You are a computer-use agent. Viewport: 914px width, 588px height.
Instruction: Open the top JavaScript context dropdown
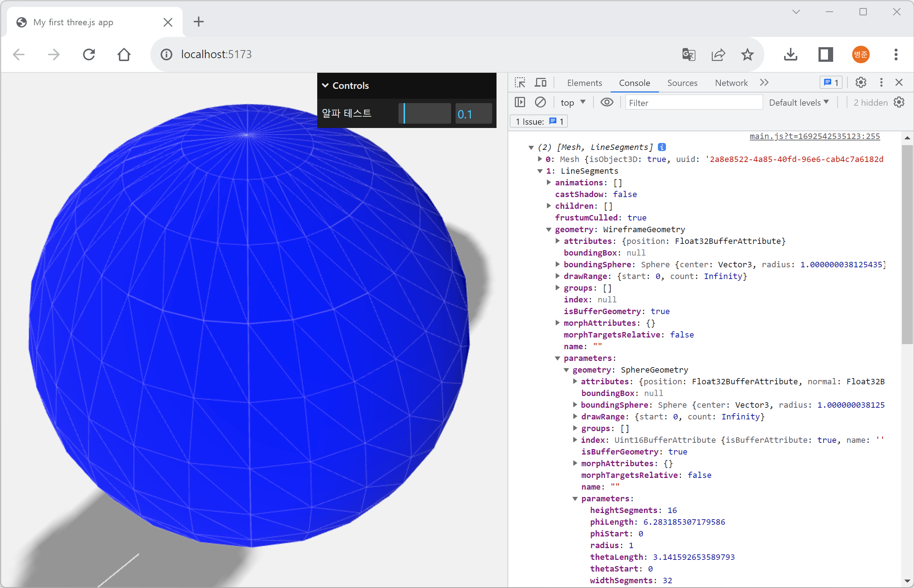[573, 102]
